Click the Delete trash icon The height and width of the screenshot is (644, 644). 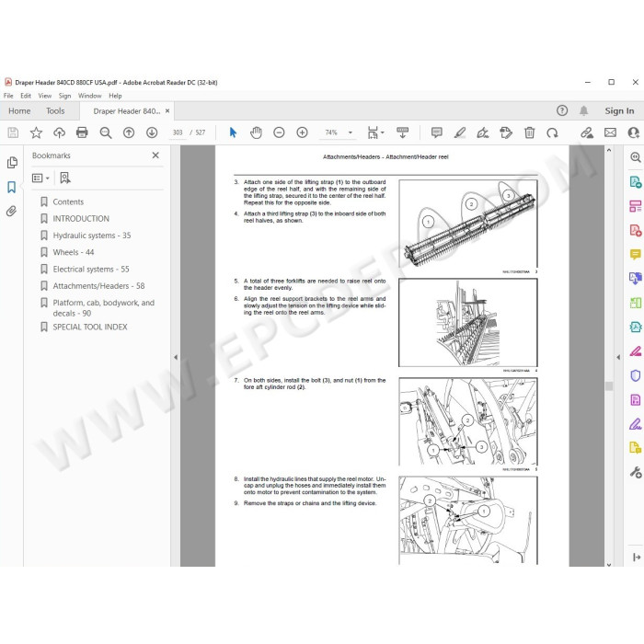click(529, 132)
